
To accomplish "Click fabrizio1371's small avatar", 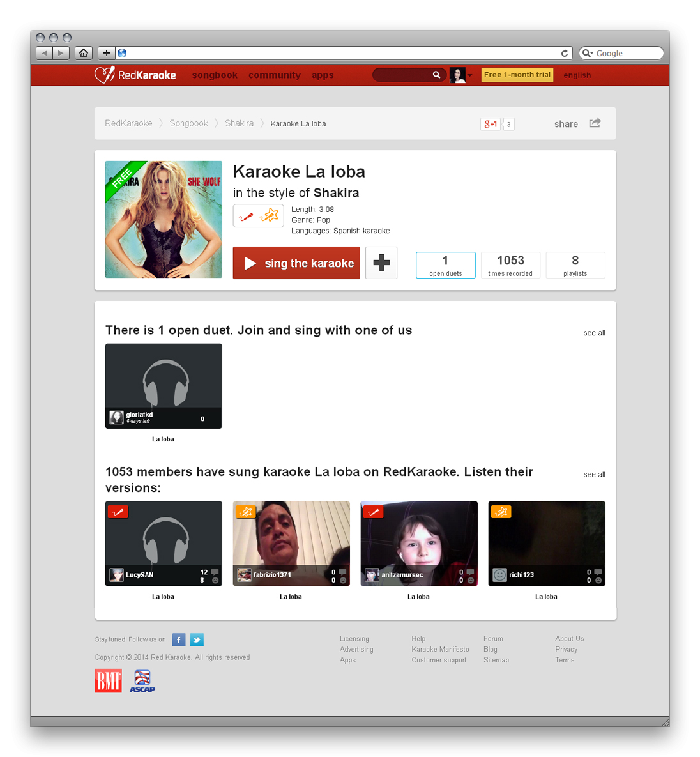I will coord(244,575).
